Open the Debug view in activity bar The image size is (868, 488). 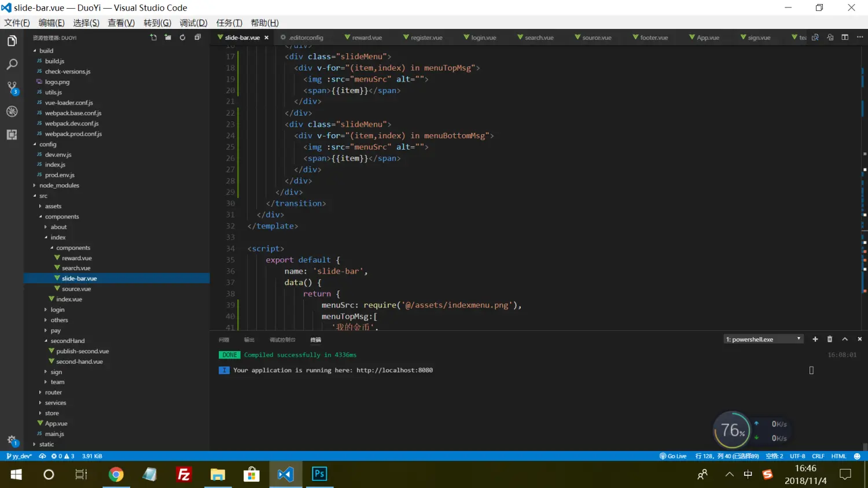click(x=12, y=111)
